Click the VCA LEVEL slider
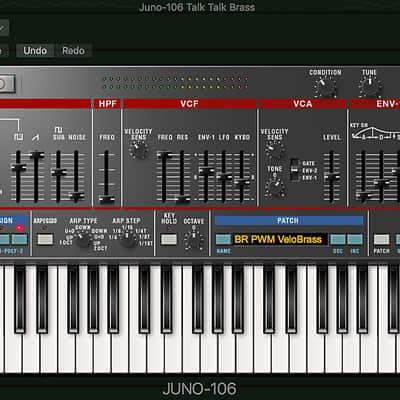Viewport: 400px width, 400px height. pos(331,176)
